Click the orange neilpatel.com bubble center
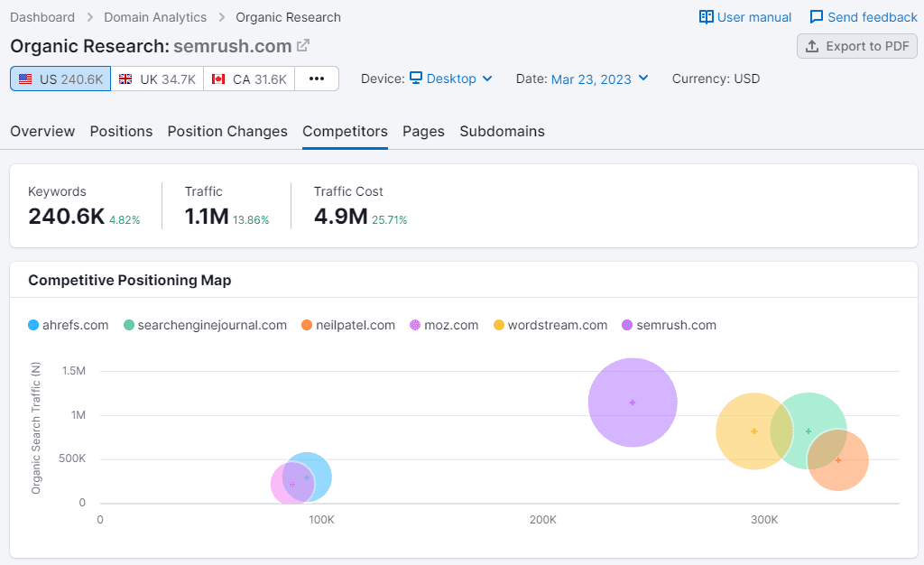924x565 pixels. click(838, 460)
